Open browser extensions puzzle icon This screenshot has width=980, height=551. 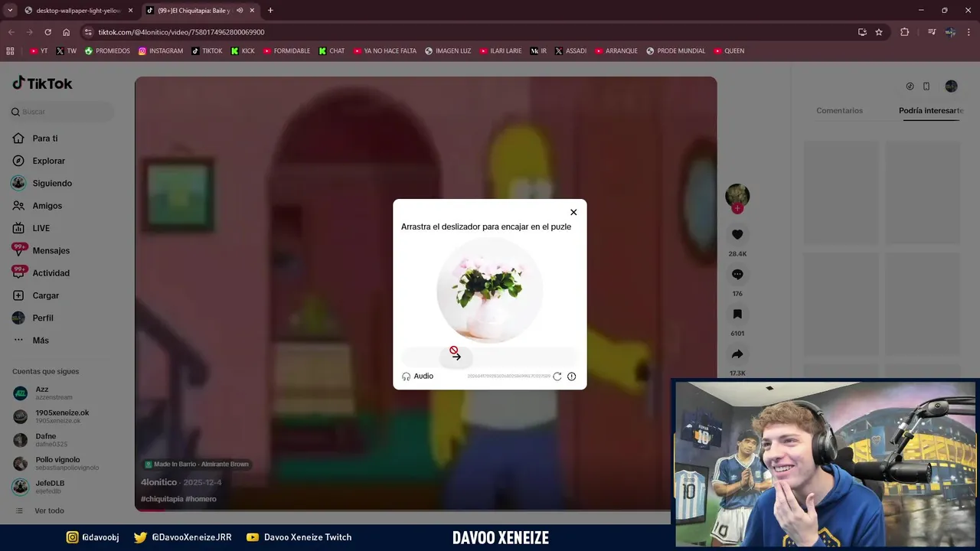(x=905, y=32)
